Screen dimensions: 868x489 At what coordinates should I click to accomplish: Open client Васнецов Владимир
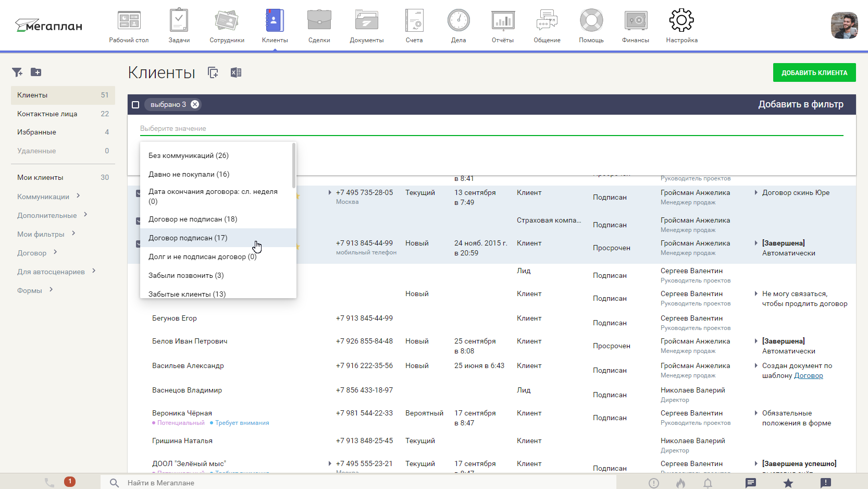[x=187, y=390]
